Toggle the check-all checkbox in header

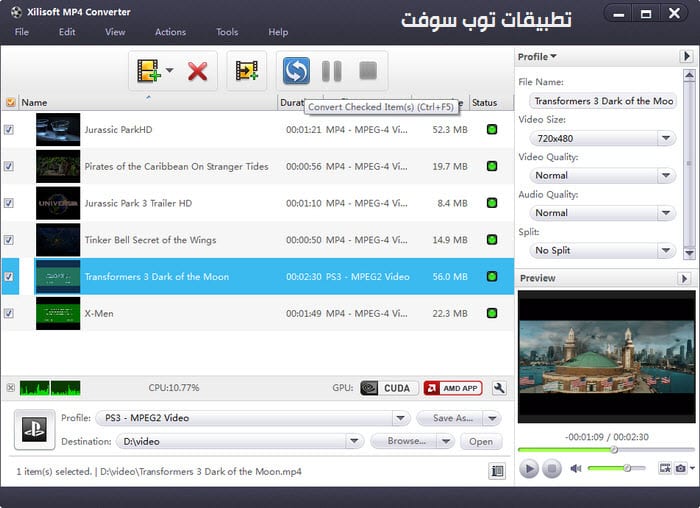point(11,103)
